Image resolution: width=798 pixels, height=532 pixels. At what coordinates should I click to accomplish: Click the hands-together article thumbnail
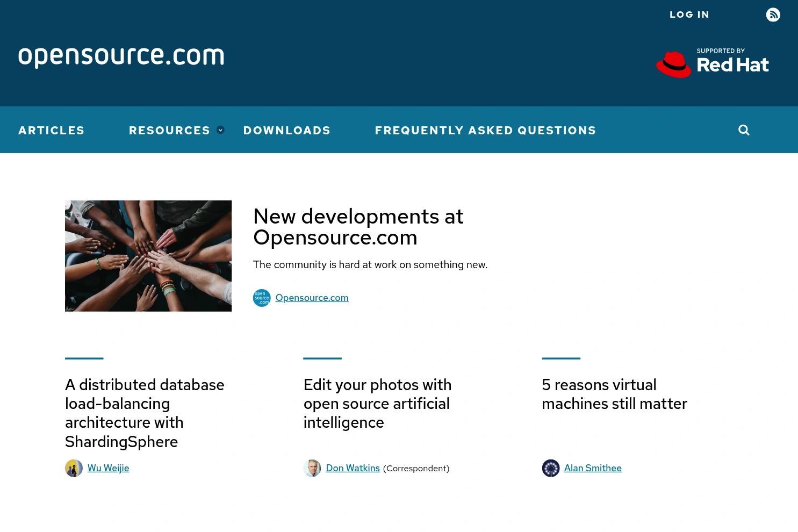click(x=148, y=256)
